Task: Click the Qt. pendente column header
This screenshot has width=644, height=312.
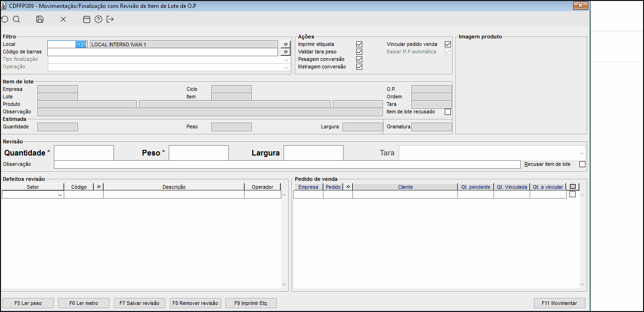Action: pyautogui.click(x=476, y=187)
